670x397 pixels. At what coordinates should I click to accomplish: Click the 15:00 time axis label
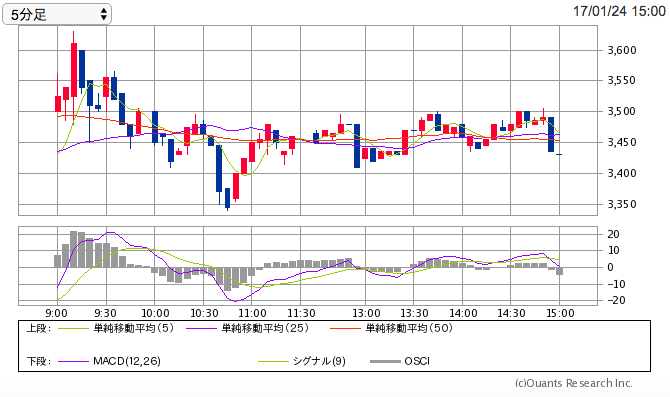[x=560, y=313]
